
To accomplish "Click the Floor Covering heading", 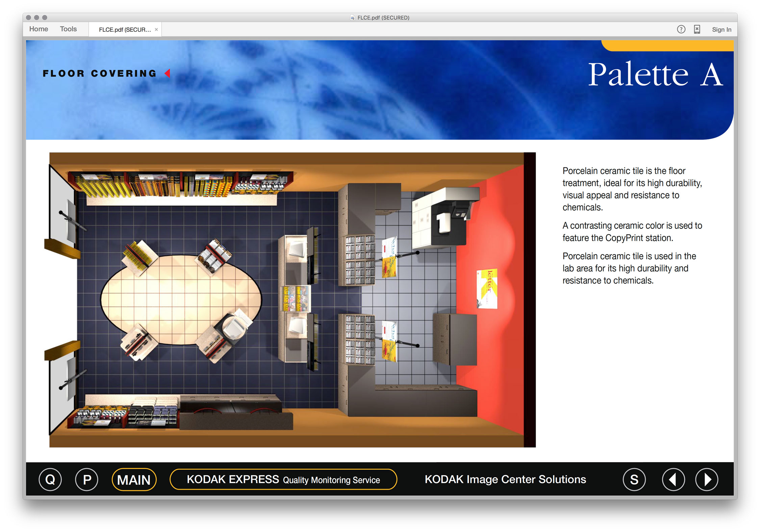I will coord(99,73).
